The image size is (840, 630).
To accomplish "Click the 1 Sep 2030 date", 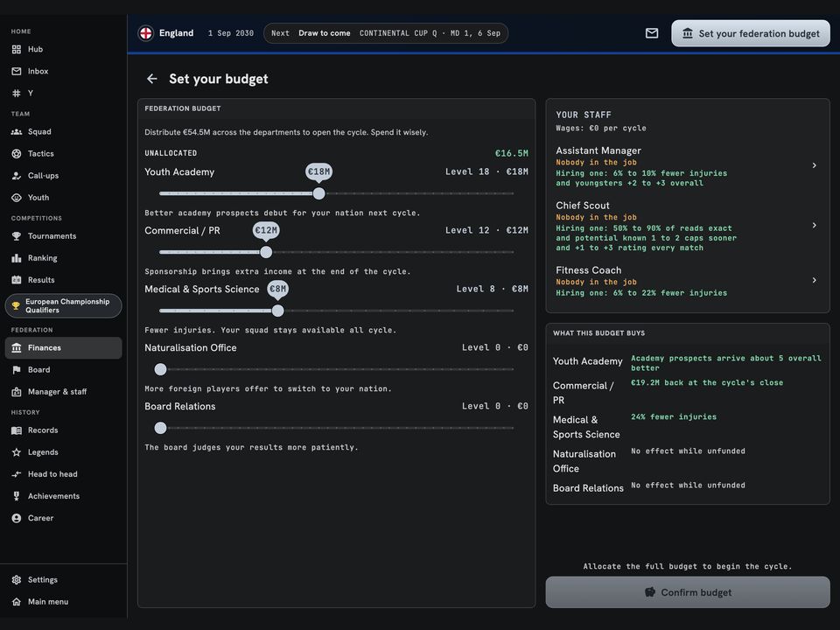I will click(x=231, y=33).
